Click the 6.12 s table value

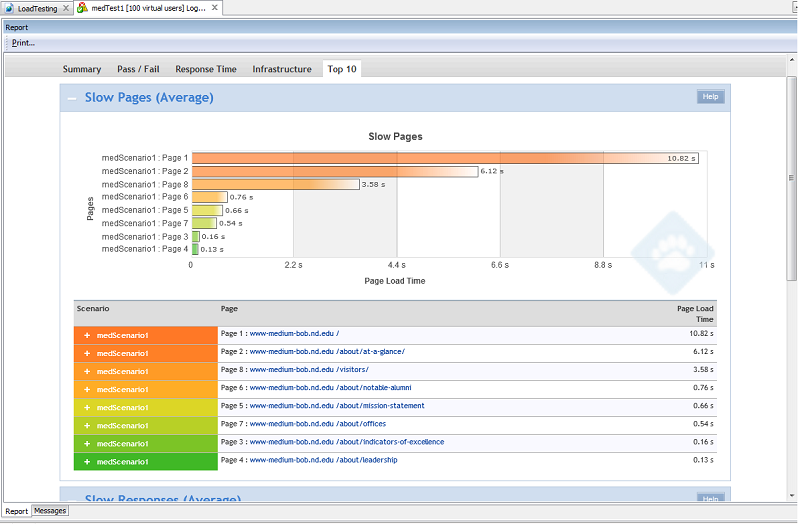pos(703,352)
